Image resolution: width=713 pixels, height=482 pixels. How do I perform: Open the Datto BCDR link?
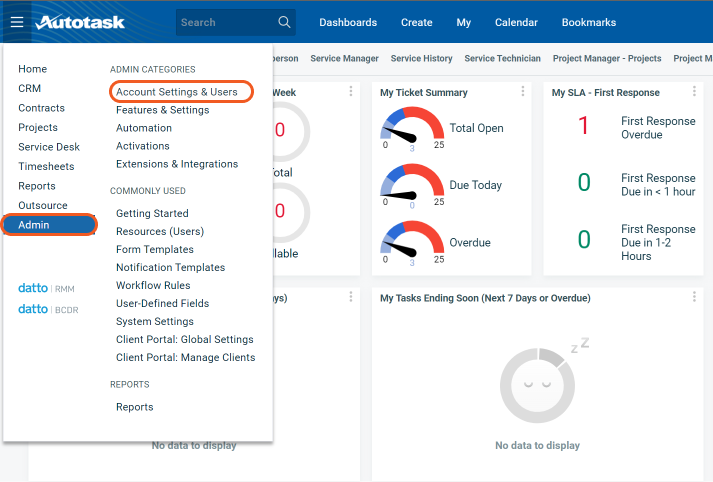pos(46,309)
